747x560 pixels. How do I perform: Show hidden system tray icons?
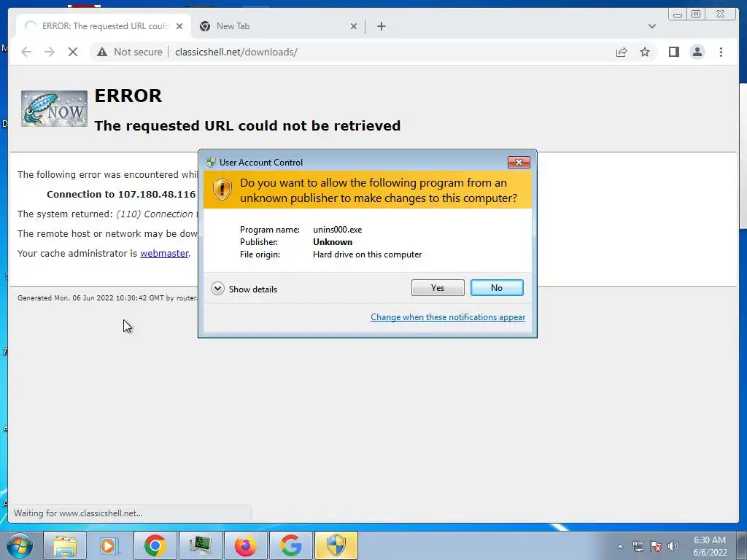point(620,546)
